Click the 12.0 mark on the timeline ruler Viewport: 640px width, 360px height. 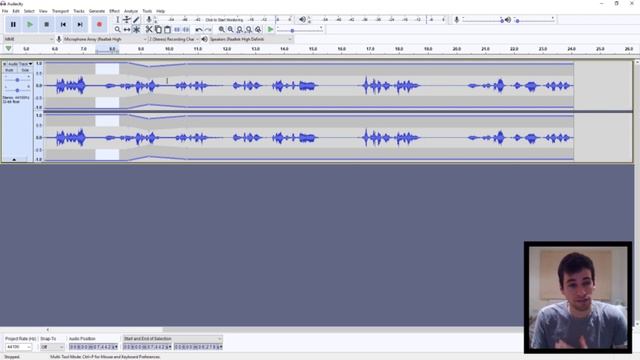[227, 49]
